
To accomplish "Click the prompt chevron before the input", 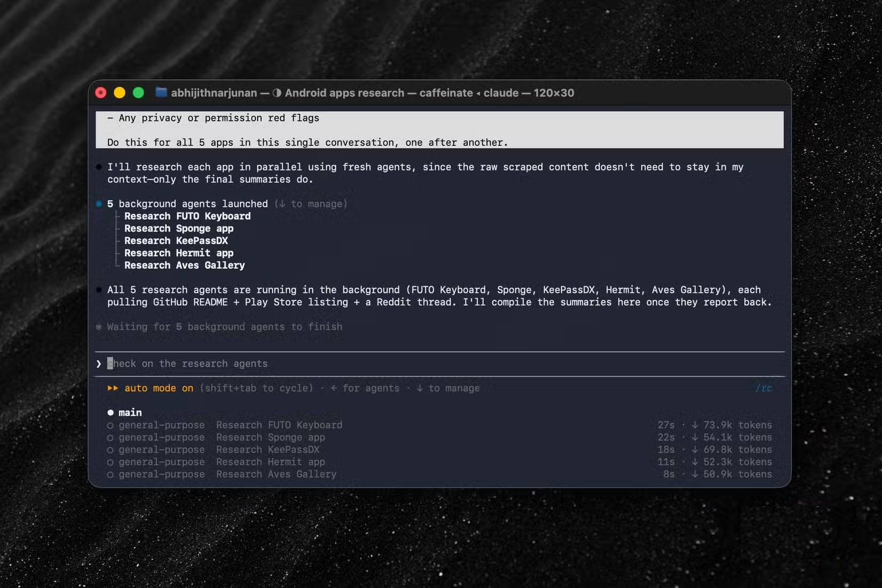I will coord(98,363).
